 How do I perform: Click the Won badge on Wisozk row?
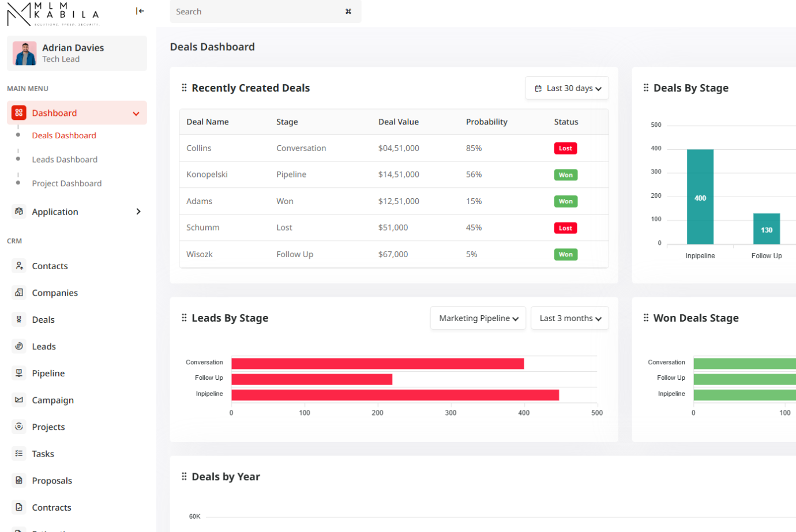click(x=566, y=254)
